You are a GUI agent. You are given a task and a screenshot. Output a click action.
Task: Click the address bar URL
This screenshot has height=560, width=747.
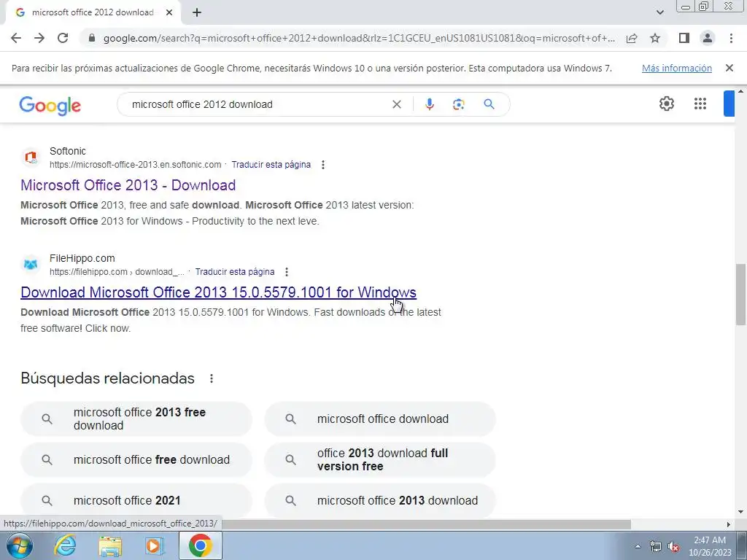pos(359,38)
